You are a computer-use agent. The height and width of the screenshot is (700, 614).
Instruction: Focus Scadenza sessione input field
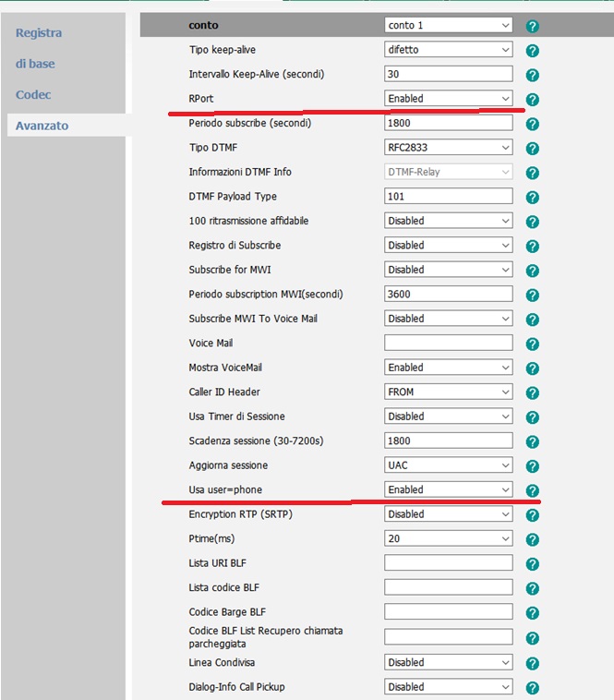449,441
